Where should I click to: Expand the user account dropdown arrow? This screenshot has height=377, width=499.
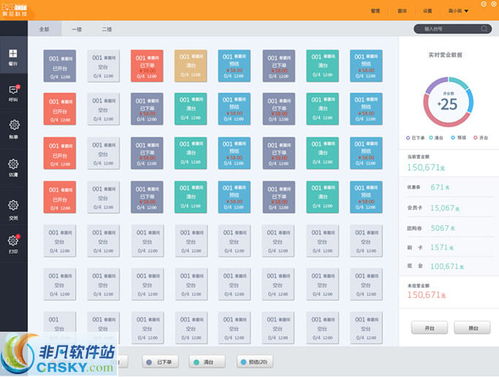click(x=466, y=11)
